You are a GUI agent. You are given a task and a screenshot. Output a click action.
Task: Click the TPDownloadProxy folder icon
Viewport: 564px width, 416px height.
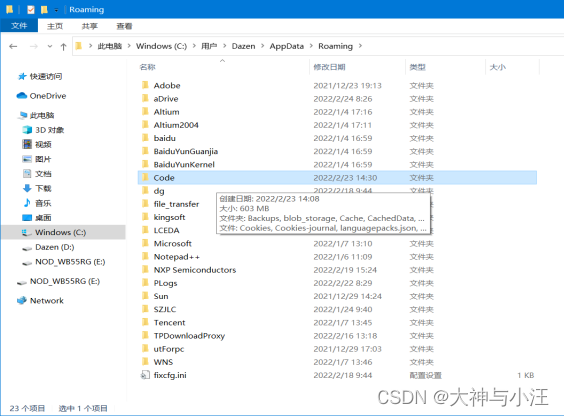(x=145, y=335)
